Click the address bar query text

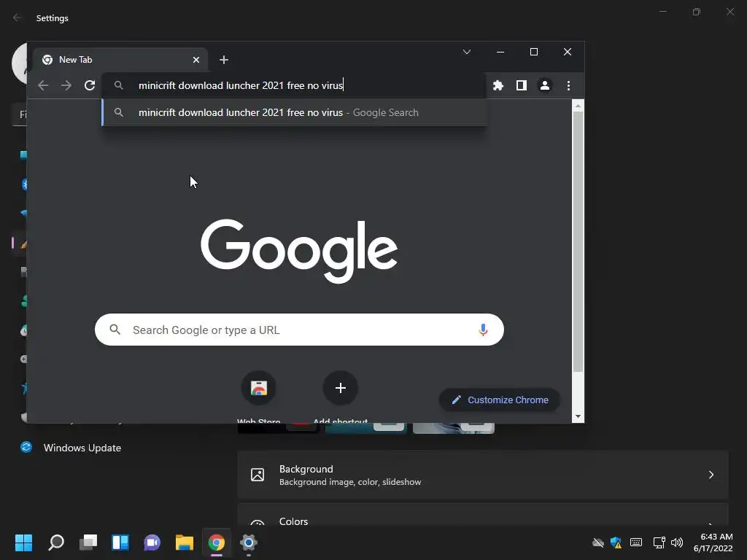[x=241, y=85]
